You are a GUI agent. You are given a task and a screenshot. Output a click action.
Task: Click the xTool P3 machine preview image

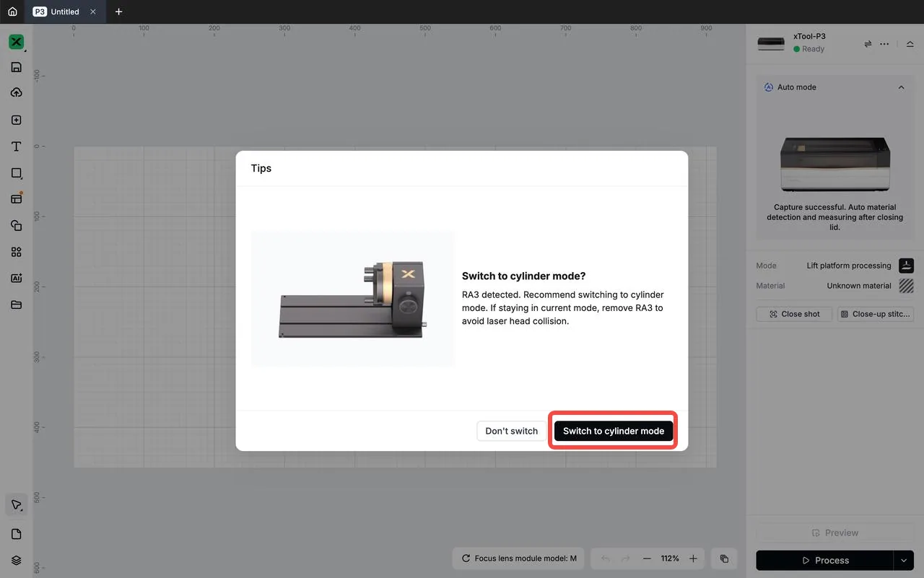click(x=834, y=165)
